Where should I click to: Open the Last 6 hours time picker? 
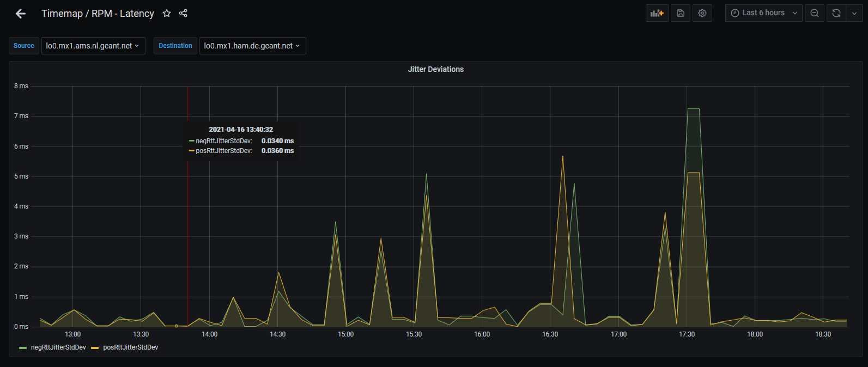[x=763, y=13]
